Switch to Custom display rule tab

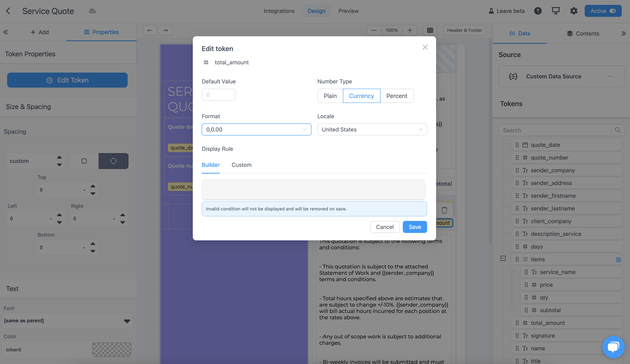241,165
